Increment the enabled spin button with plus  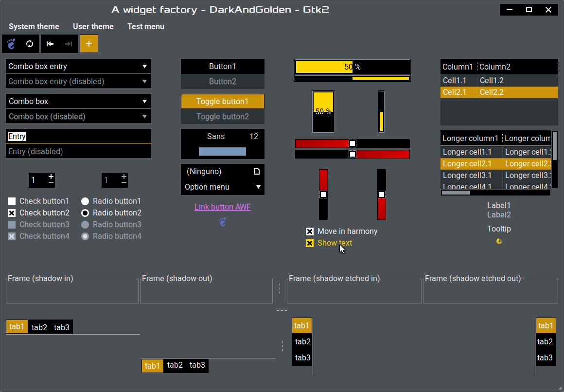click(51, 177)
